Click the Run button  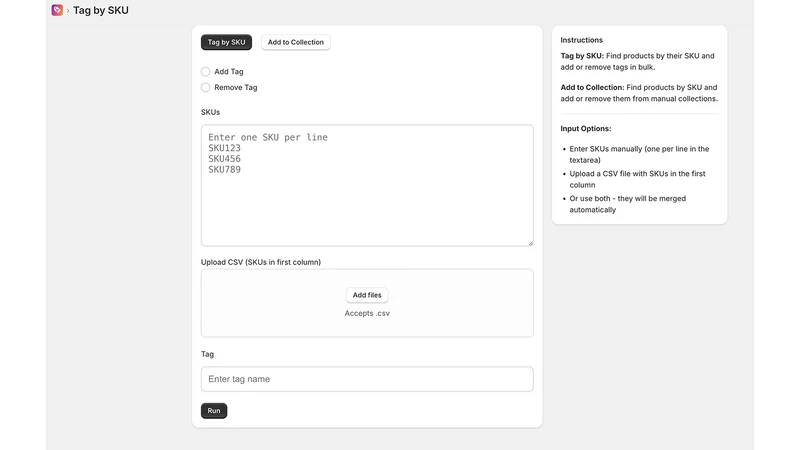(x=214, y=411)
